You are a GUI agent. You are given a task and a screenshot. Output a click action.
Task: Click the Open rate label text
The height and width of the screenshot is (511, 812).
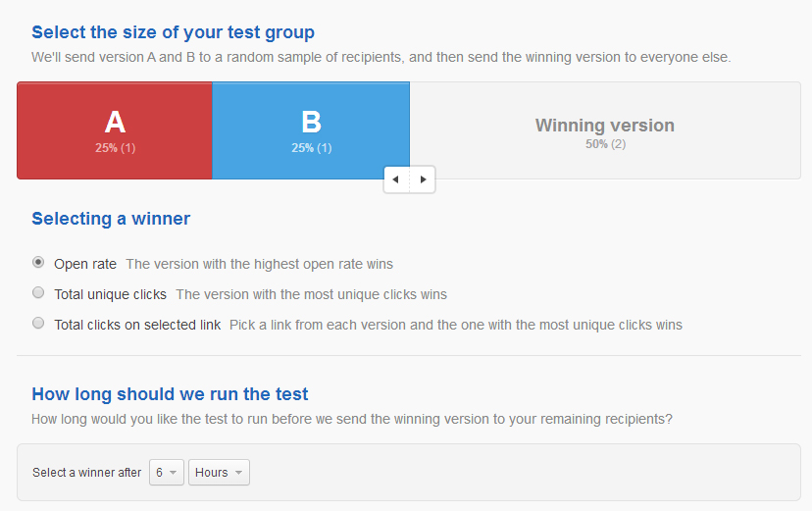[85, 264]
